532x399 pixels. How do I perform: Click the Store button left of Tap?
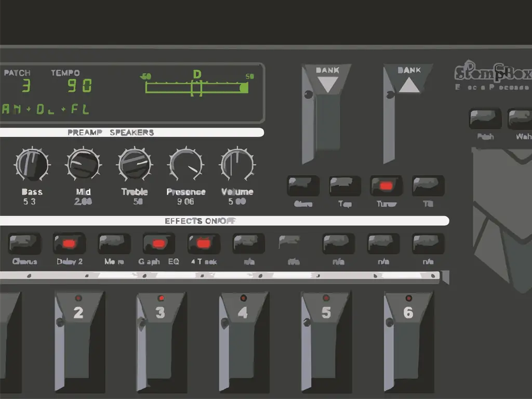(x=303, y=185)
